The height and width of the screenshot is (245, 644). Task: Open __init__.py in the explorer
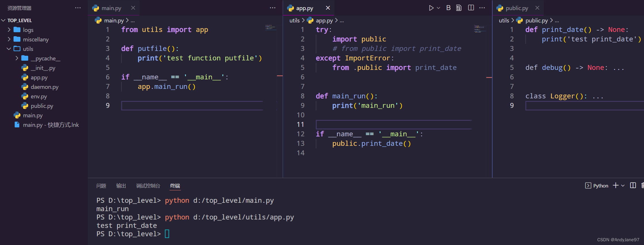click(43, 68)
